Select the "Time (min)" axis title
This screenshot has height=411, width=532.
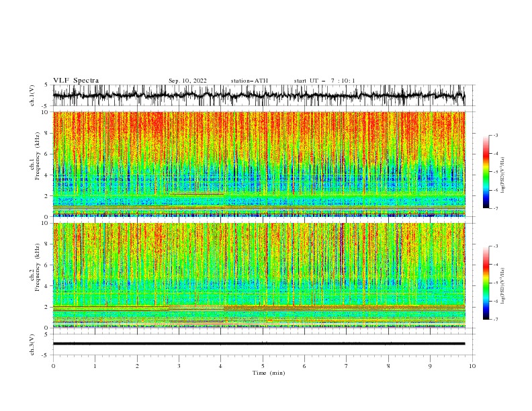[269, 373]
